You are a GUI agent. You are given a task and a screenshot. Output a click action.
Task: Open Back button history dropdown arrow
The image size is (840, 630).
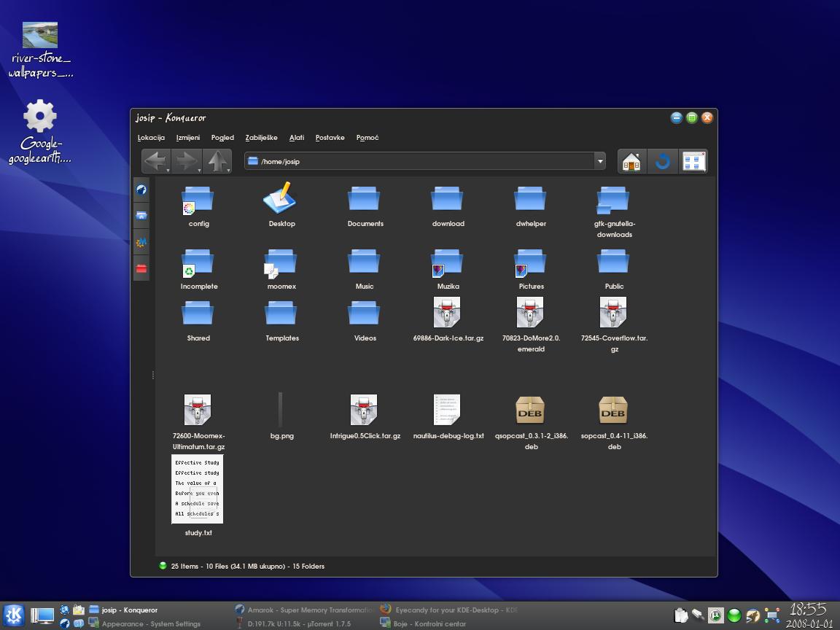point(168,171)
